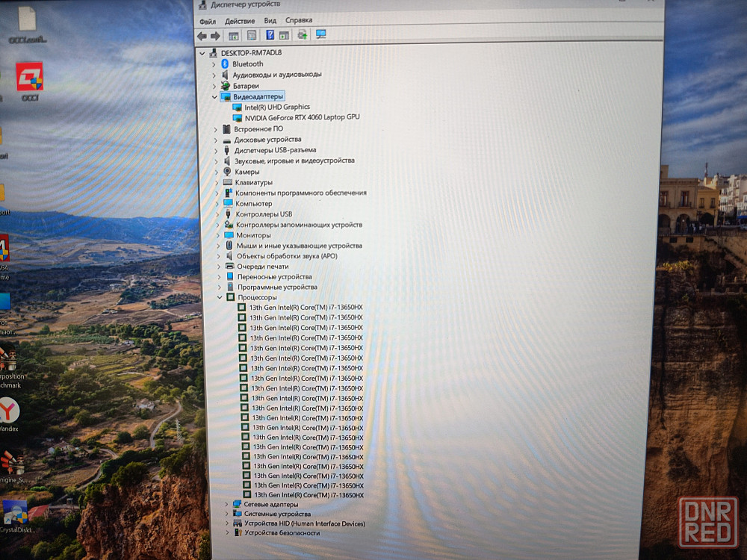Toggle the console tree pane toolbar button
This screenshot has width=747, height=560.
coord(234,35)
